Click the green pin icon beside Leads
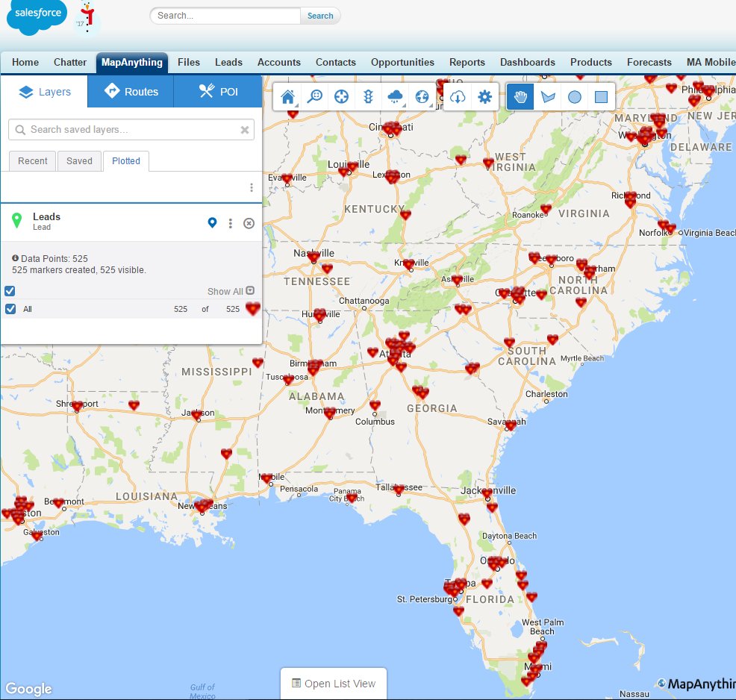This screenshot has height=700, width=736. point(17,220)
